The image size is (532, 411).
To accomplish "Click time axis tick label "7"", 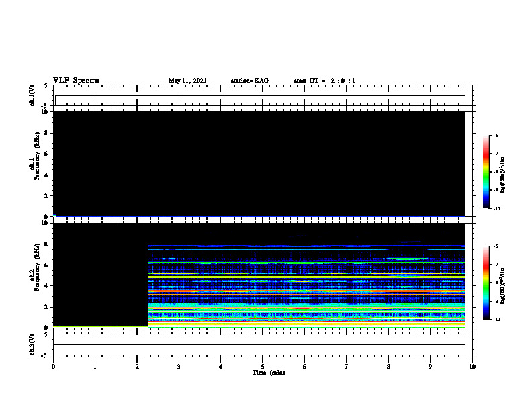I will coord(347,367).
